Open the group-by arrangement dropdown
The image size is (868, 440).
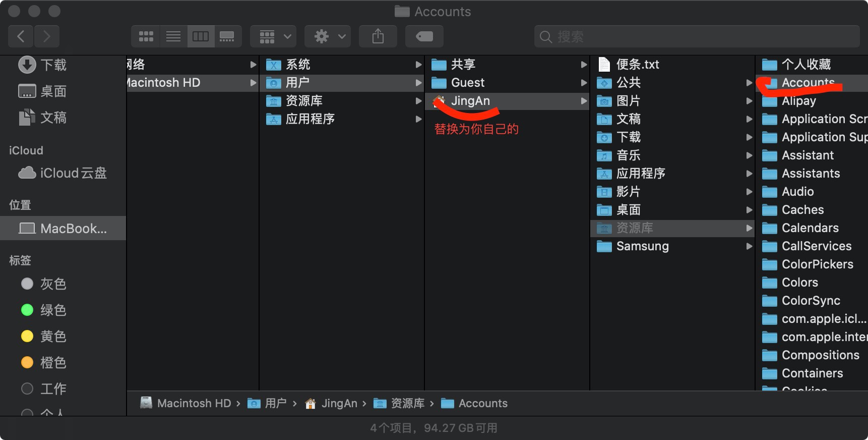(x=274, y=36)
